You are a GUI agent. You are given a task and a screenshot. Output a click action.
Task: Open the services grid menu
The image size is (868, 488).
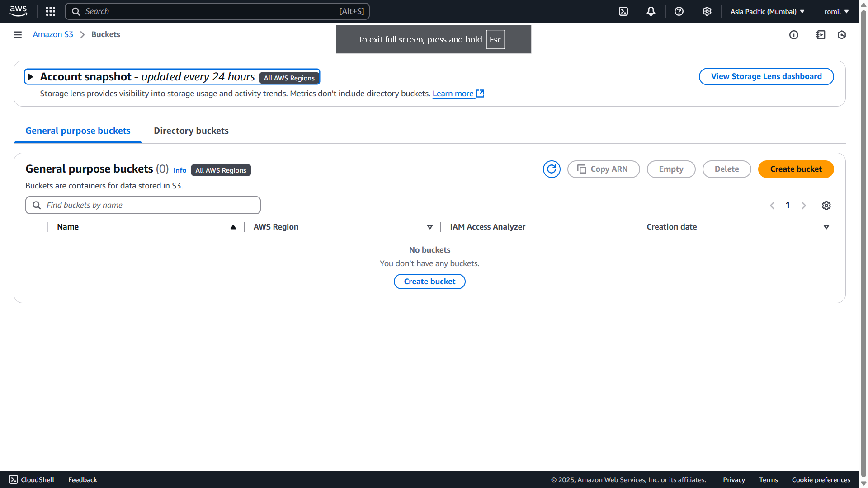(x=51, y=11)
